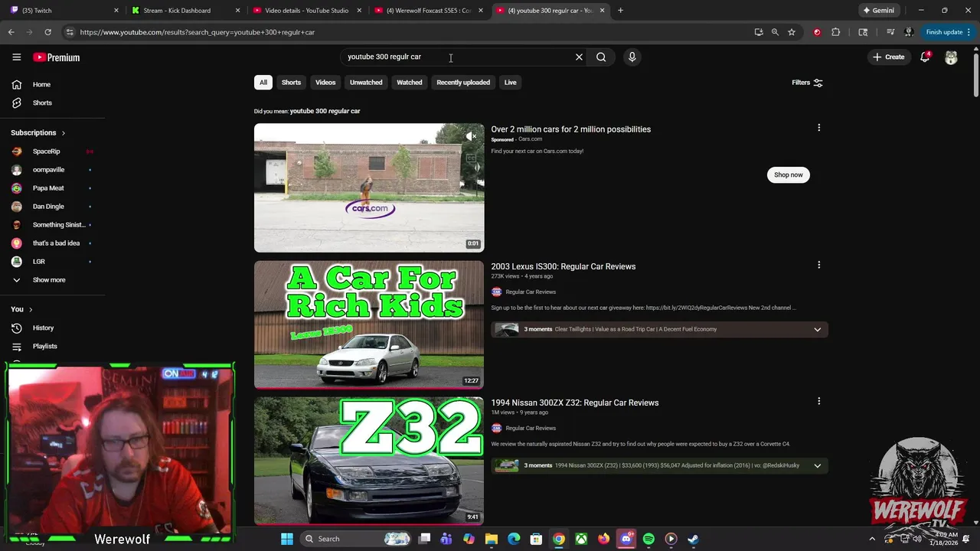Screen dimensions: 980x551
Task: Open the media controls icon in toolbar
Action: (890, 32)
